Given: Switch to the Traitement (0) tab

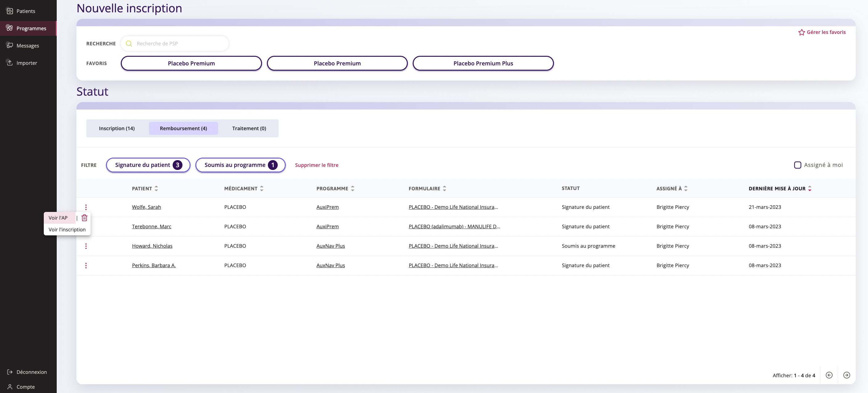Looking at the screenshot, I should [x=249, y=128].
